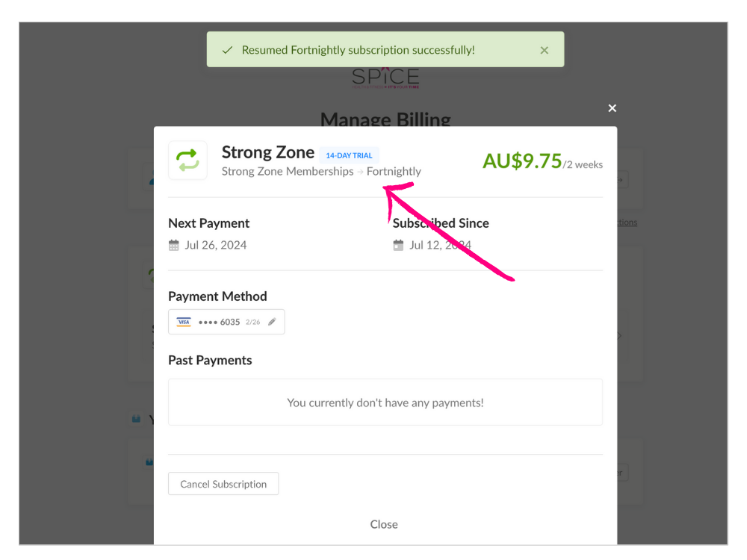This screenshot has height=560, width=747.
Task: Close the subscription modal with white X
Action: coord(613,108)
